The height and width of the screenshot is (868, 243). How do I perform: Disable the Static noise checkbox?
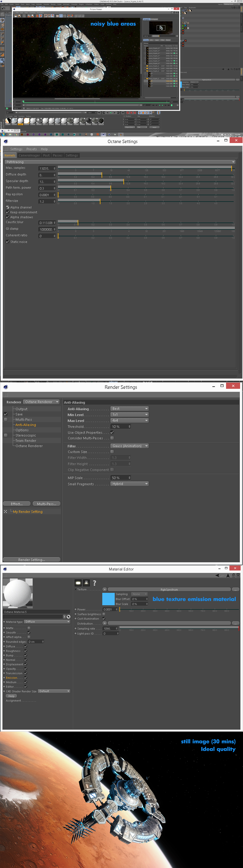pyautogui.click(x=7, y=242)
